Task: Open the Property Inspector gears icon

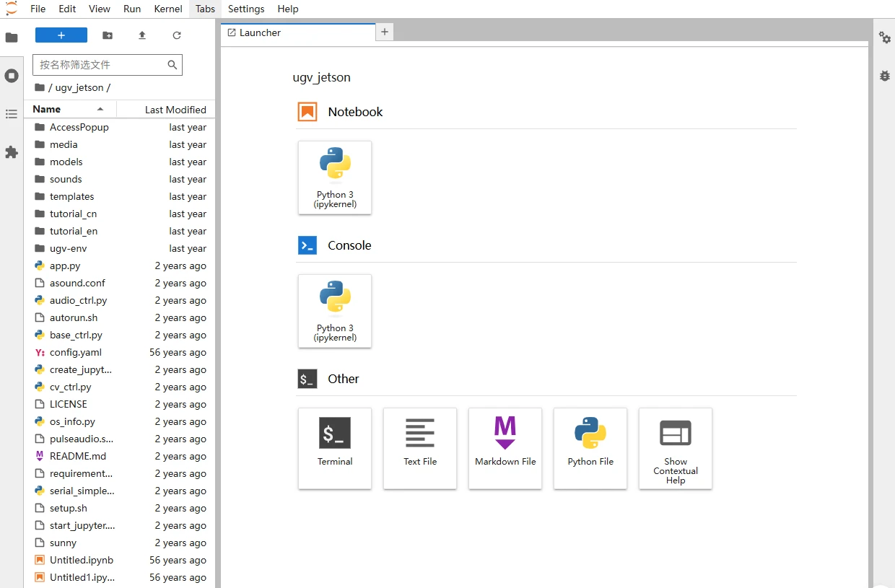Action: pyautogui.click(x=885, y=38)
